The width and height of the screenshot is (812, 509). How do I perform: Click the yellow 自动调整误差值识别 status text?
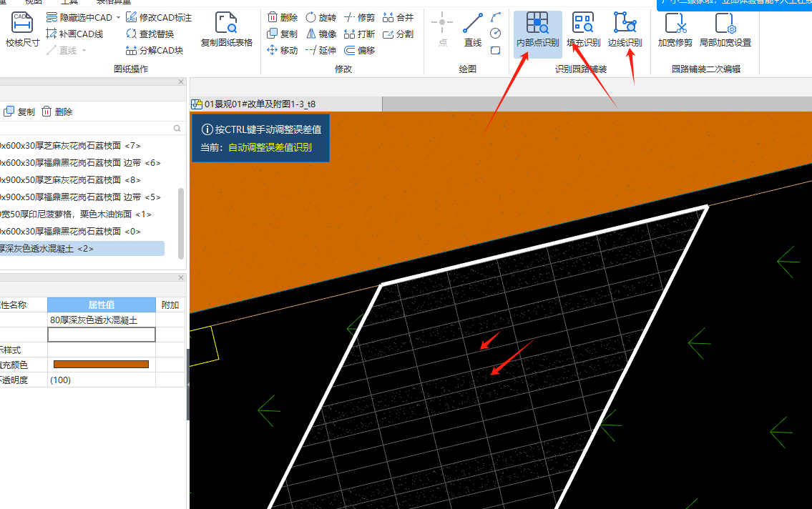click(270, 147)
